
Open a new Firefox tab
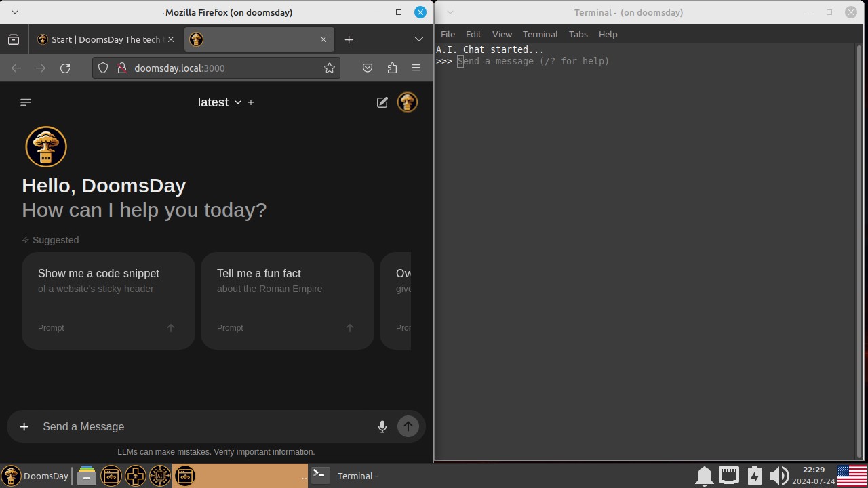[x=349, y=39]
